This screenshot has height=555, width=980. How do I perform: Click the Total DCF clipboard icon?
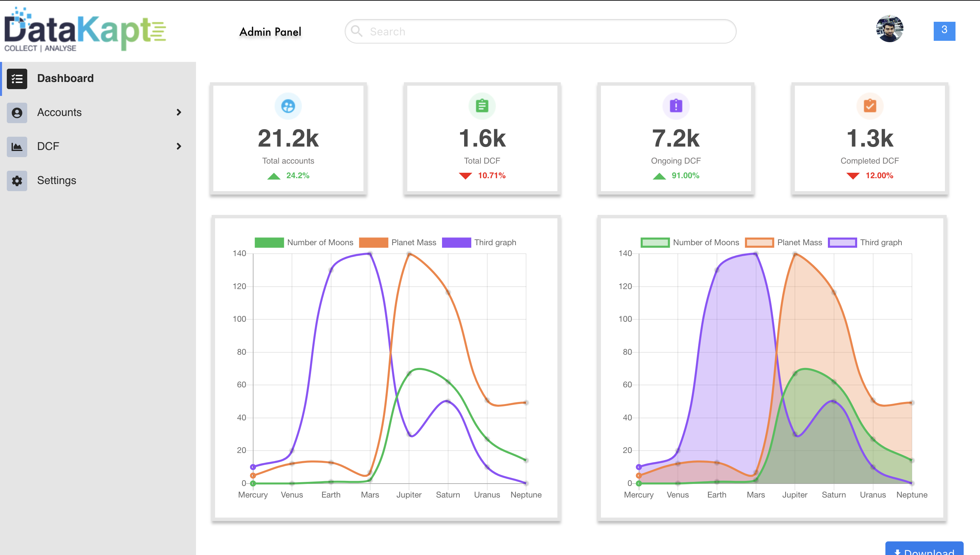point(482,106)
